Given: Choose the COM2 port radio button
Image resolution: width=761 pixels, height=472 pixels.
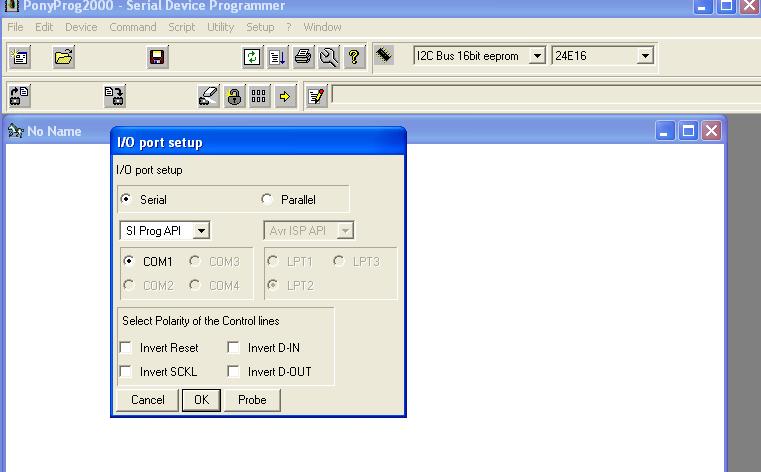Looking at the screenshot, I should [129, 285].
